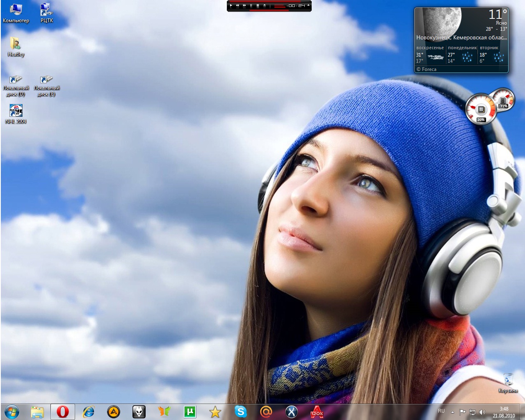Pause playback in the mini player widget
The image size is (525, 420).
click(x=251, y=6)
